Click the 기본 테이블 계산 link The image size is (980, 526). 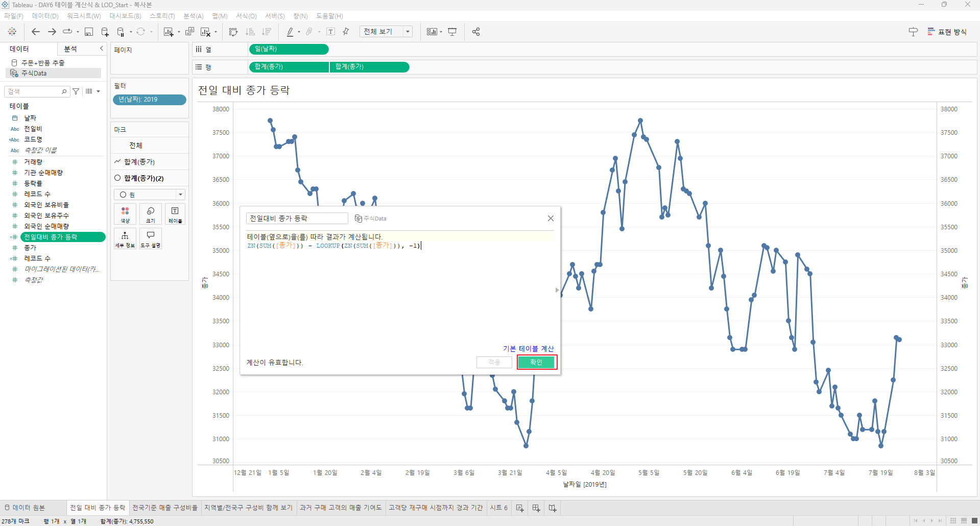pos(529,349)
